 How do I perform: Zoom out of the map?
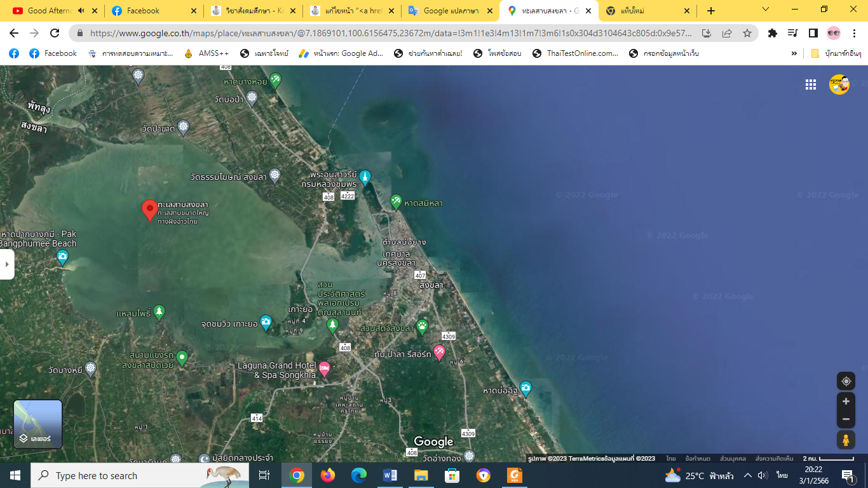(846, 419)
